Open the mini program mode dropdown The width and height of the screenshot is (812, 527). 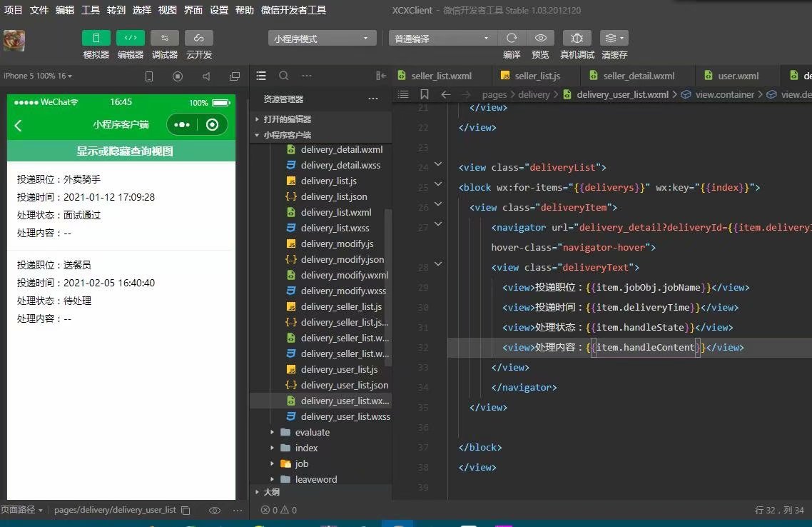click(322, 39)
